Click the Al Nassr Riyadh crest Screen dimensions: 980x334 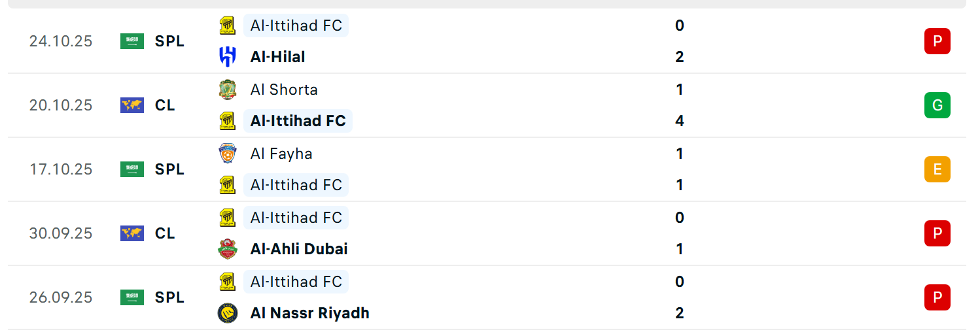pos(227,313)
